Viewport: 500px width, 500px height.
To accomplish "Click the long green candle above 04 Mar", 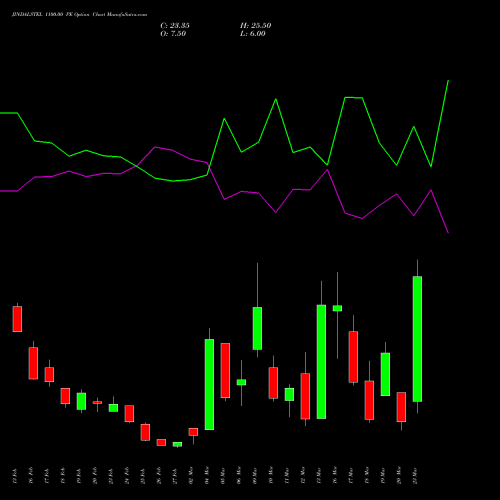I will tap(209, 384).
